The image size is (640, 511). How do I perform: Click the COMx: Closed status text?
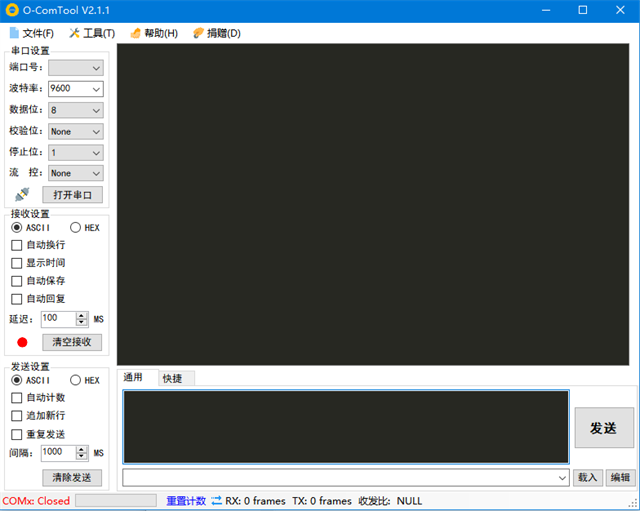coord(36,500)
